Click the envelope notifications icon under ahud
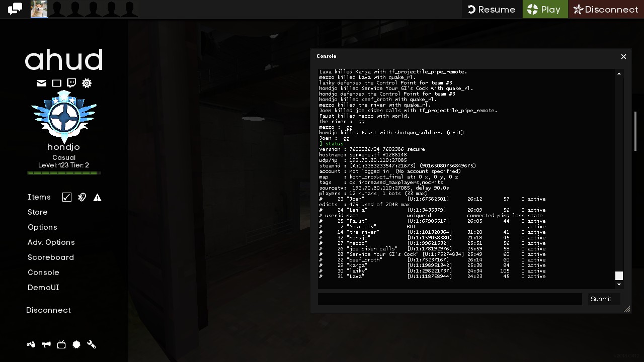The image size is (644, 362). (41, 83)
